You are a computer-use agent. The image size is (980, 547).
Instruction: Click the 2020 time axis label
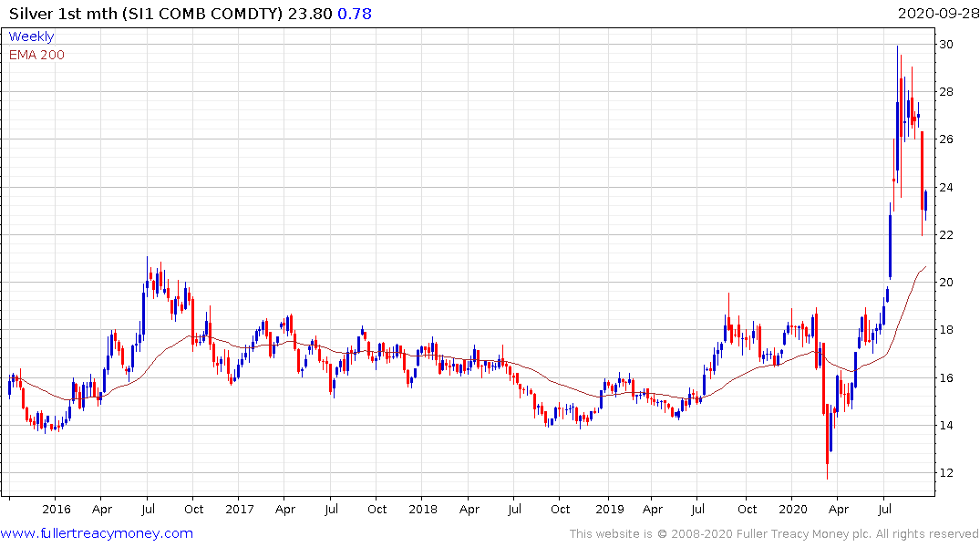pos(792,509)
